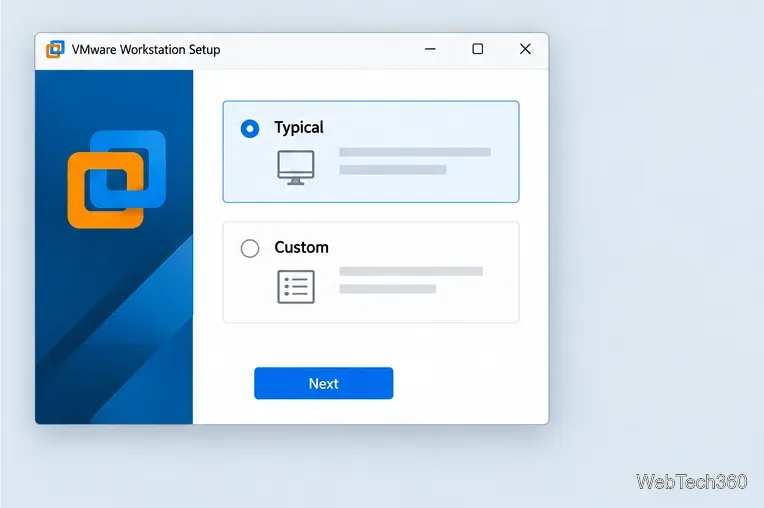Viewport: 764px width, 508px height.
Task: Minimize the VMware Workstation Setup window
Action: click(430, 49)
